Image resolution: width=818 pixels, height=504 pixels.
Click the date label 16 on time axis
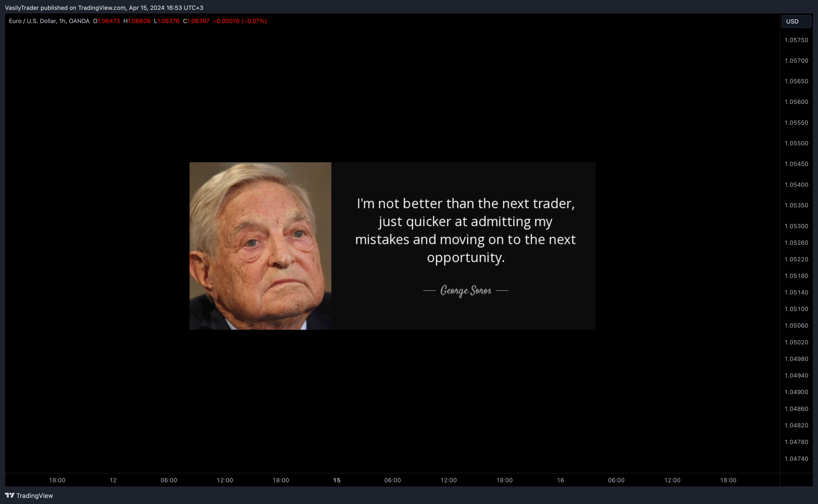click(560, 480)
